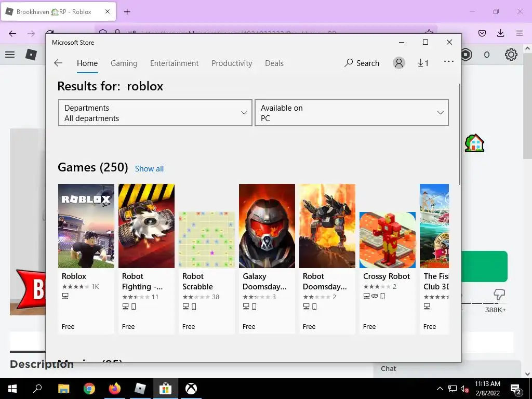Viewport: 532px width, 399px height.
Task: Click the Brookhaven house icon on webpage
Action: click(x=474, y=143)
